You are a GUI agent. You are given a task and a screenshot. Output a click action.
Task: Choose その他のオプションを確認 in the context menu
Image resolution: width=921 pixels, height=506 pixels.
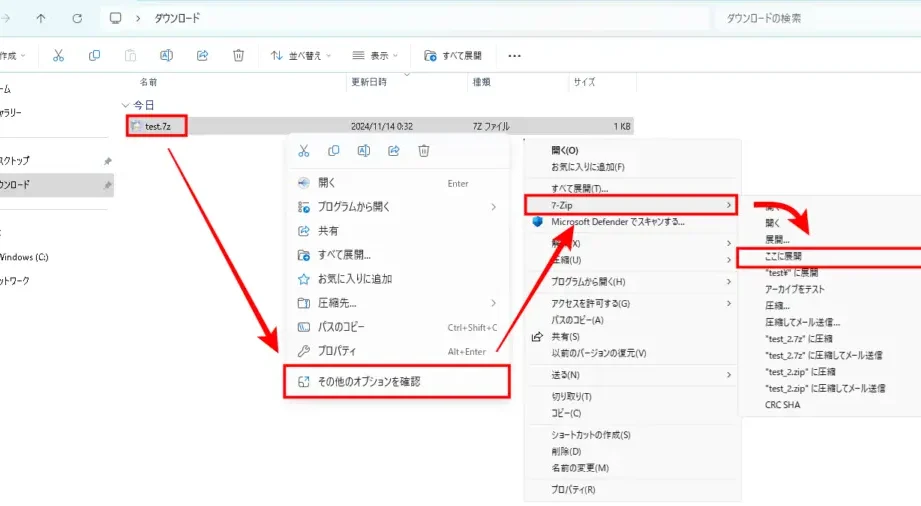(396, 381)
